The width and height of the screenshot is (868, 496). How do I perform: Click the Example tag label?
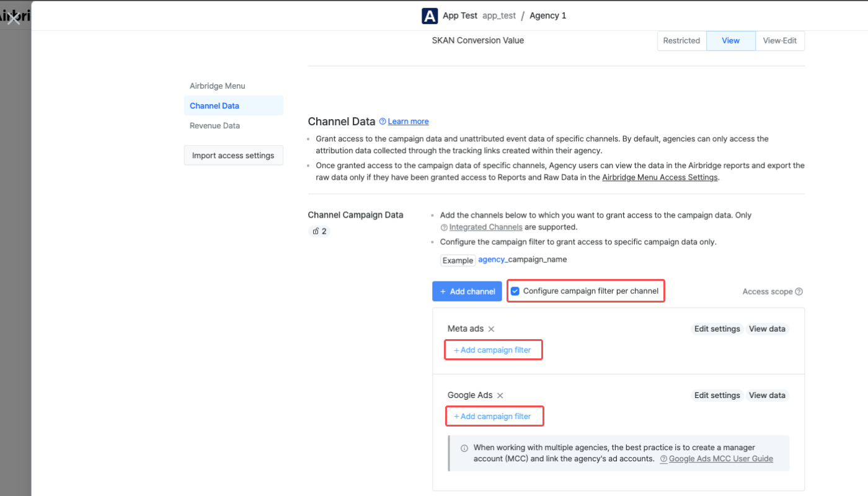pos(458,260)
